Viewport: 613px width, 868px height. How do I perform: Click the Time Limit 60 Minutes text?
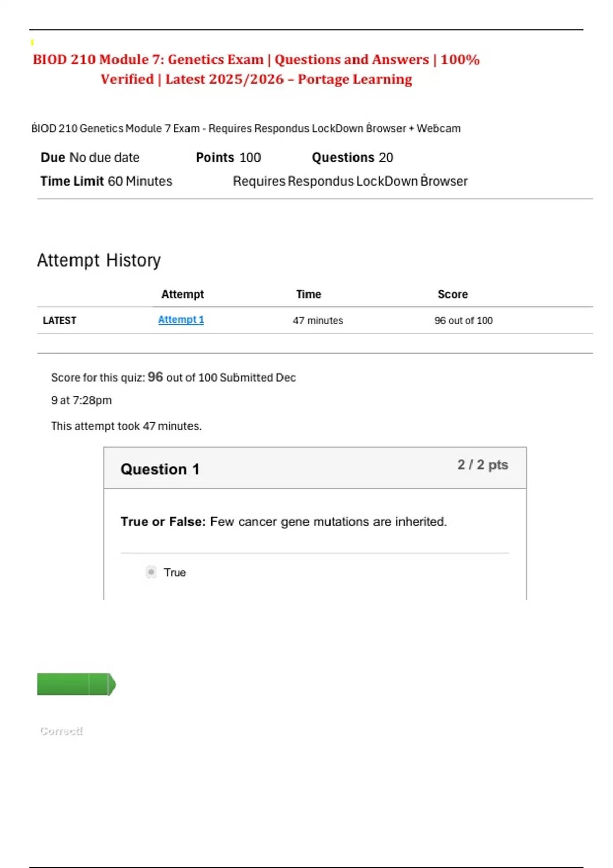[x=106, y=181]
